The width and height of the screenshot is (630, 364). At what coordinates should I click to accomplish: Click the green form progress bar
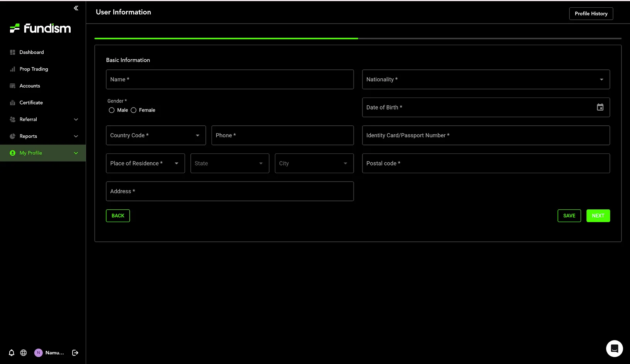(x=226, y=39)
